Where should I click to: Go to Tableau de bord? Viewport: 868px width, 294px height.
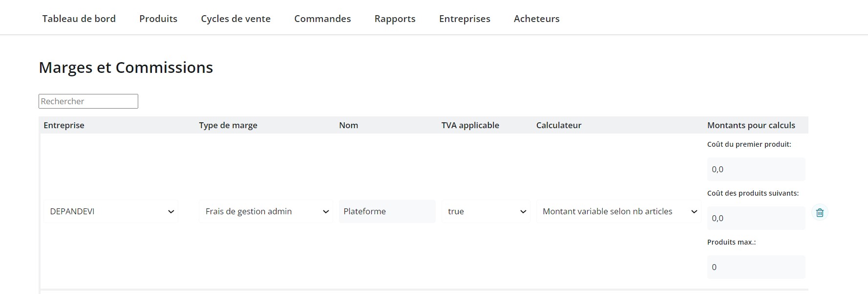(79, 19)
